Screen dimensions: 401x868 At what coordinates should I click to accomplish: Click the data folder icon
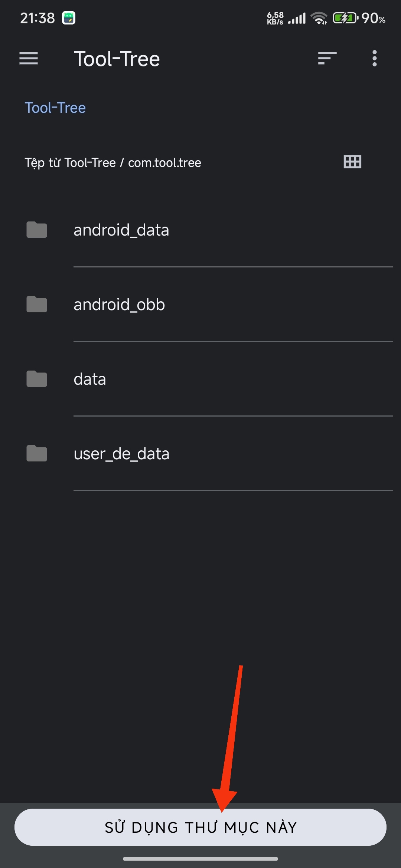point(37,379)
